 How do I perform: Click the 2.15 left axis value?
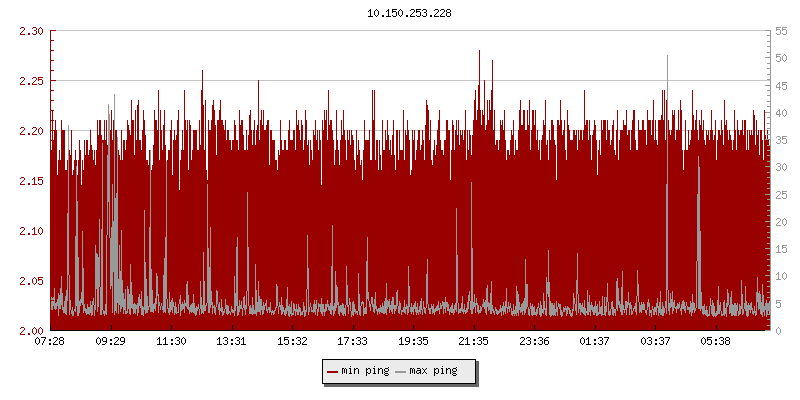click(x=31, y=181)
